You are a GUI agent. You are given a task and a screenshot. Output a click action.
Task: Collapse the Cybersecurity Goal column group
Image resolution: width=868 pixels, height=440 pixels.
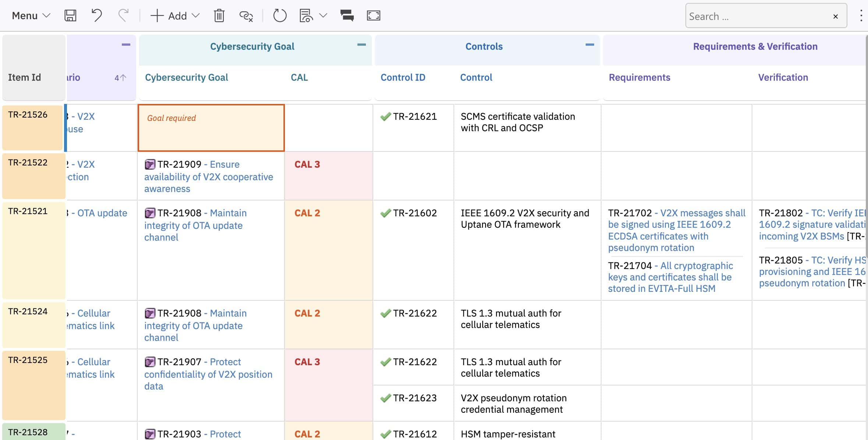361,45
